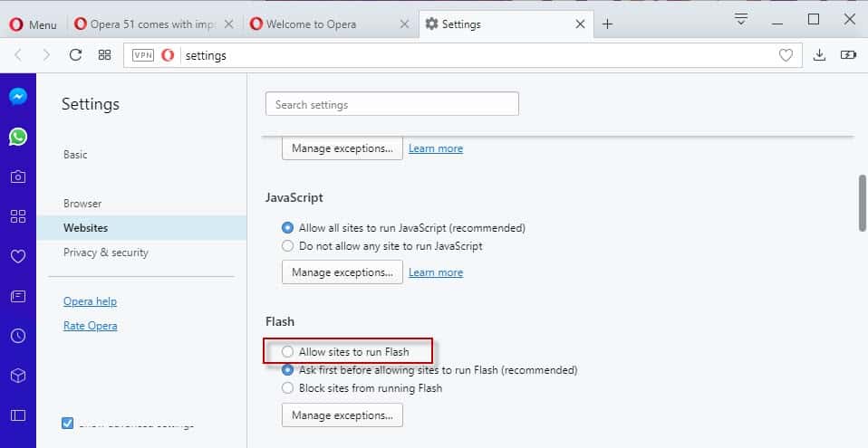Open personal news in the sidebar
Screen dimensions: 868x448
point(18,297)
